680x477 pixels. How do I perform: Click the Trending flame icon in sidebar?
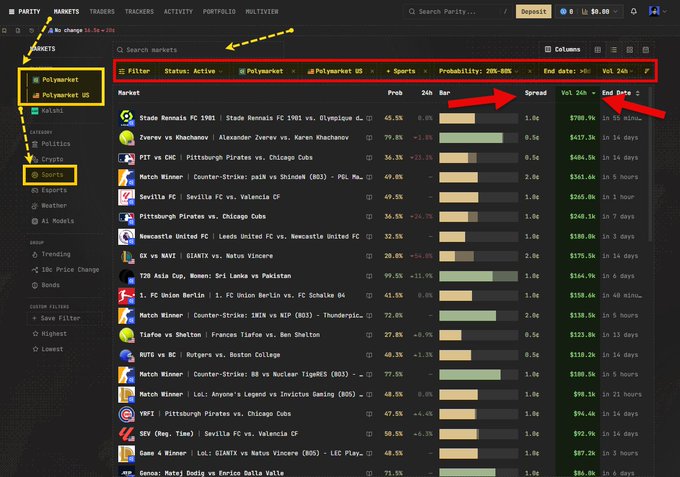pyautogui.click(x=35, y=255)
